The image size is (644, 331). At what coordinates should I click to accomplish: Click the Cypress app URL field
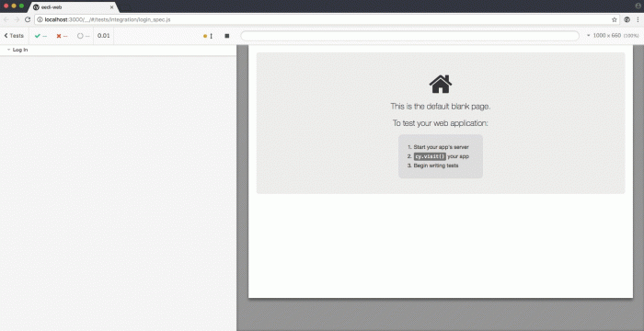click(x=409, y=36)
